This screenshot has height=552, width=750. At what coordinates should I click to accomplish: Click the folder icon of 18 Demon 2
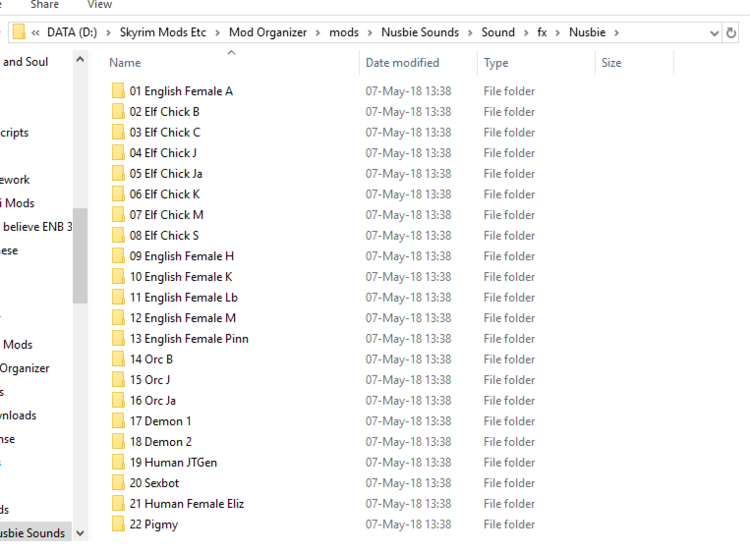(x=118, y=441)
